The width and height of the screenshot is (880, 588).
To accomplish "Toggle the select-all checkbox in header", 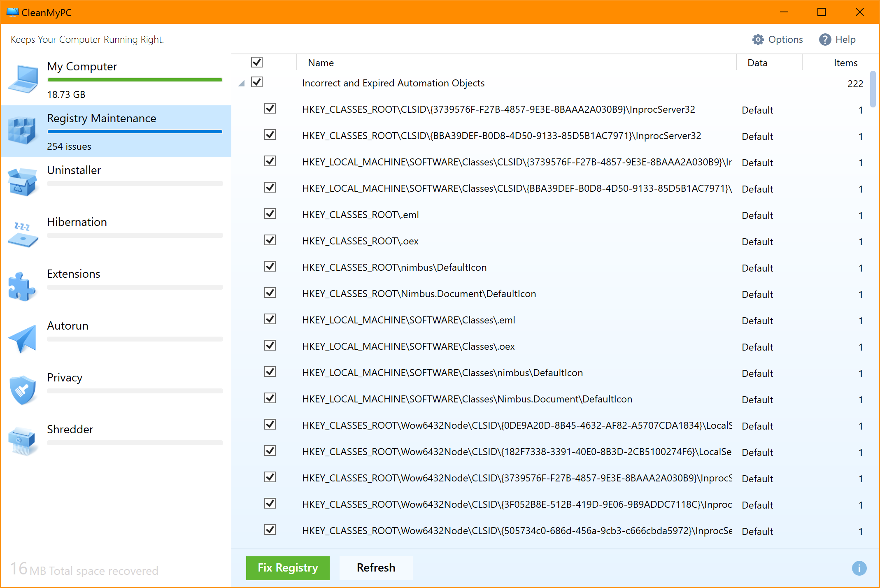I will (257, 62).
